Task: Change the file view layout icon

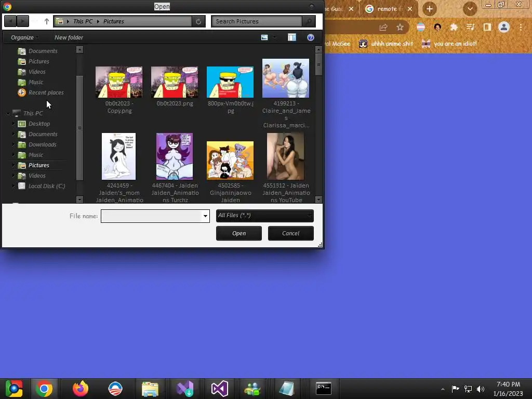Action: [x=264, y=37]
